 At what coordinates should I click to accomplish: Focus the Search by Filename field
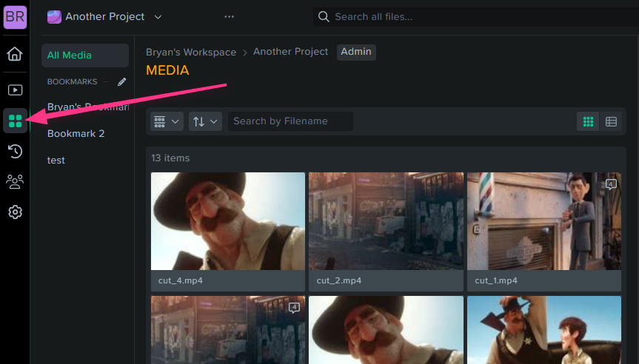[x=290, y=121]
